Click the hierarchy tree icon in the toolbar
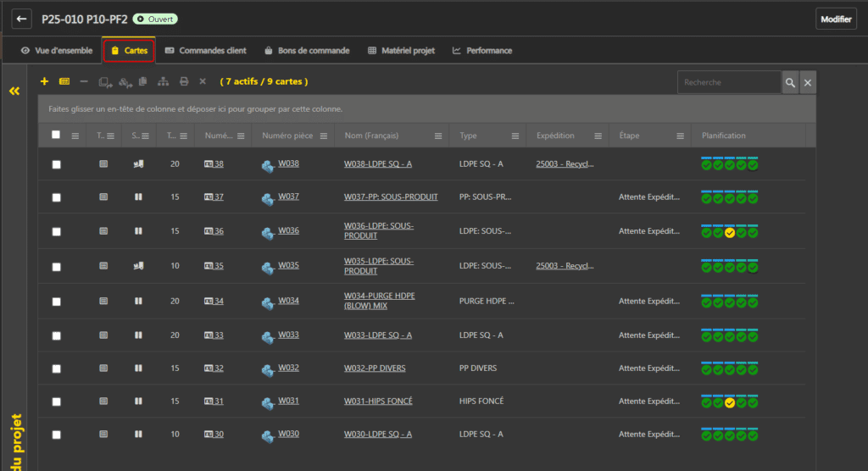This screenshot has height=471, width=868. click(x=163, y=81)
